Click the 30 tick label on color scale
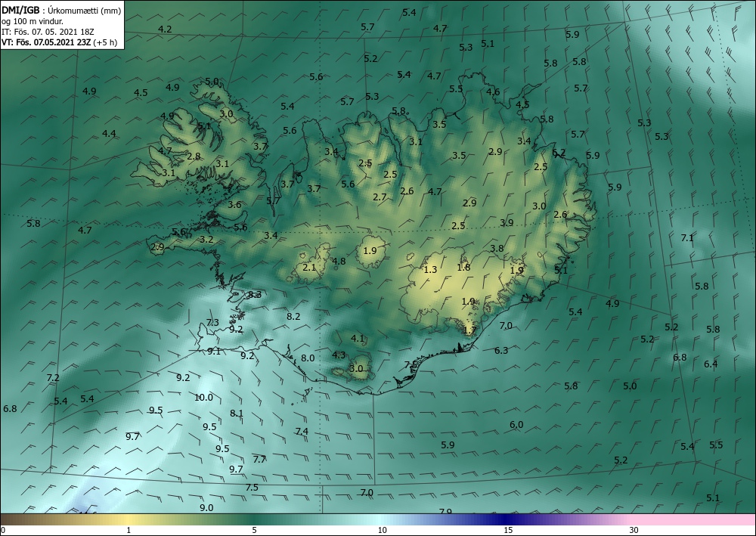 pyautogui.click(x=634, y=531)
